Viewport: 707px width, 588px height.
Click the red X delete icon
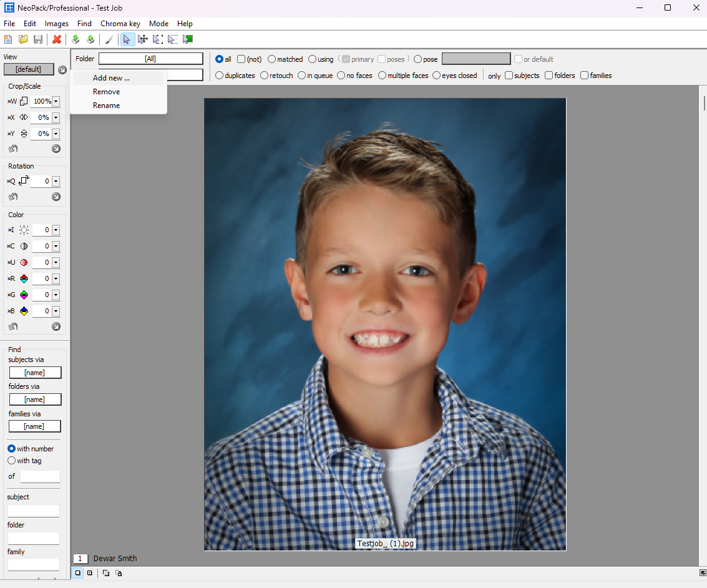[57, 40]
